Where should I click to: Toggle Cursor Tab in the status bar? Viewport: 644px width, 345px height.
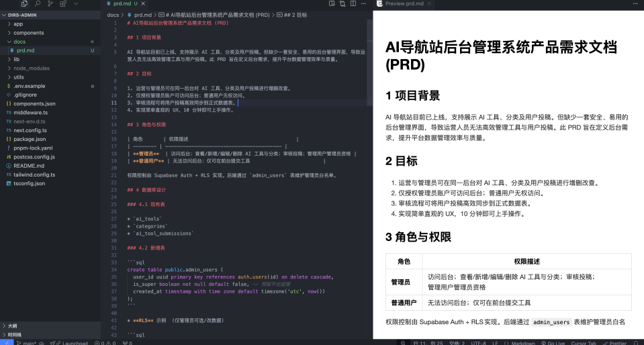point(581,342)
